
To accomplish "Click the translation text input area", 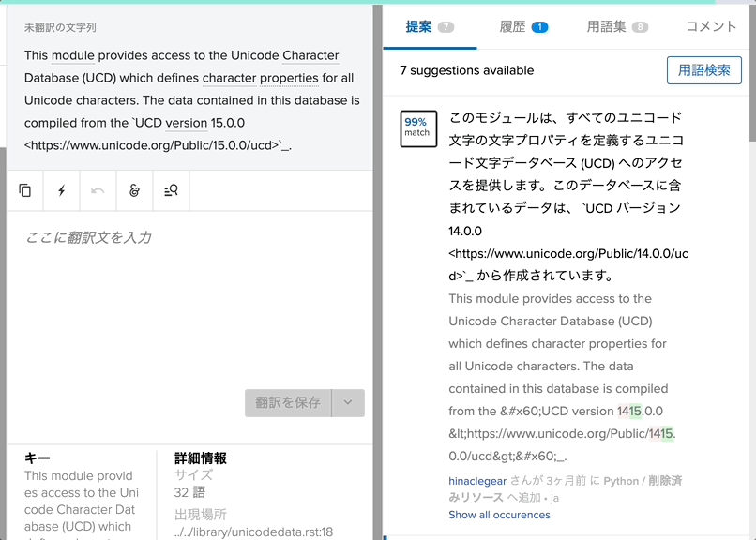I will [x=189, y=300].
